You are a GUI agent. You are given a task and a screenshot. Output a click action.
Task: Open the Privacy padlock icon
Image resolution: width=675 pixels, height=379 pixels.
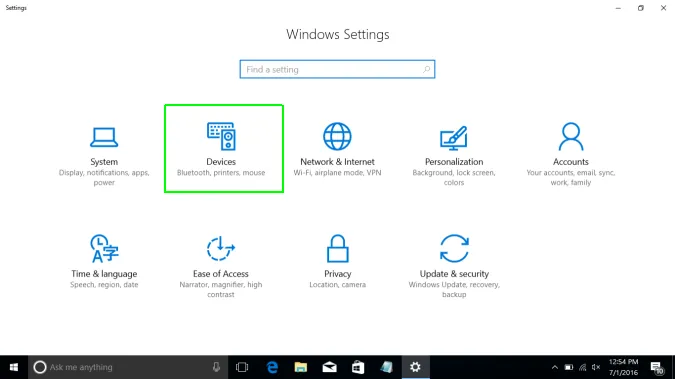338,249
